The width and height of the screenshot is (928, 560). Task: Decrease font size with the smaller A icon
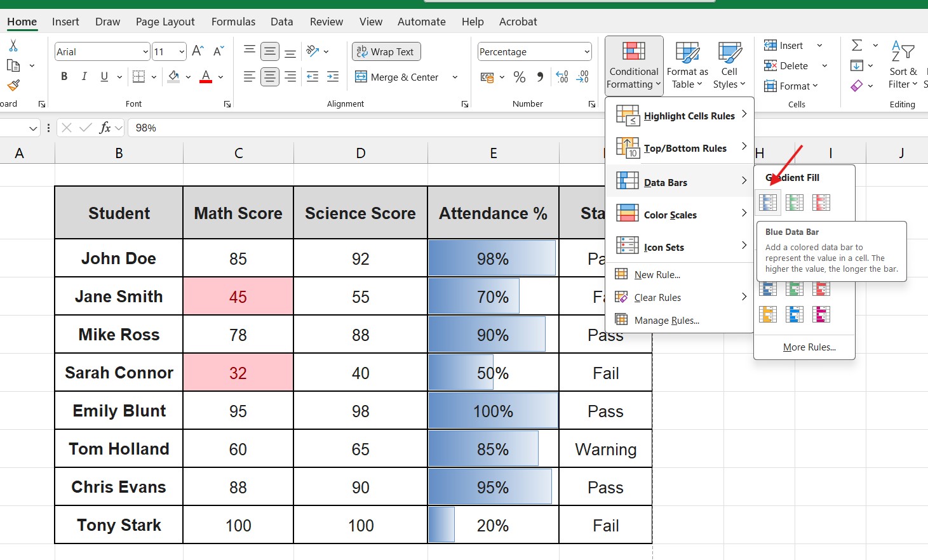click(x=219, y=51)
